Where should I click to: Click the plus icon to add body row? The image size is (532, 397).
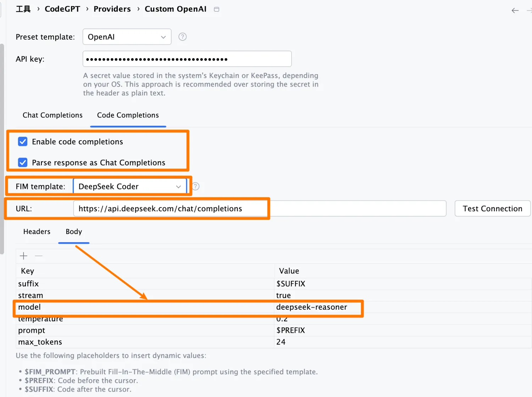coord(24,256)
